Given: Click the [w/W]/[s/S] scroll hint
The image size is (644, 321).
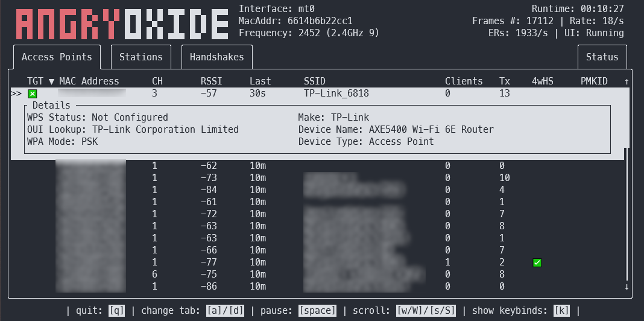Looking at the screenshot, I should click(427, 311).
